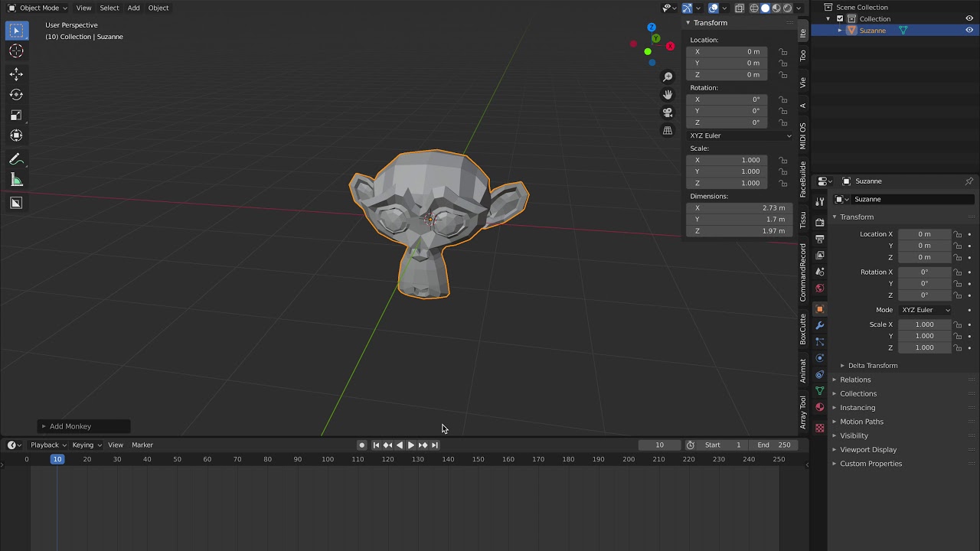
Task: Open the Select menu
Action: [x=109, y=8]
